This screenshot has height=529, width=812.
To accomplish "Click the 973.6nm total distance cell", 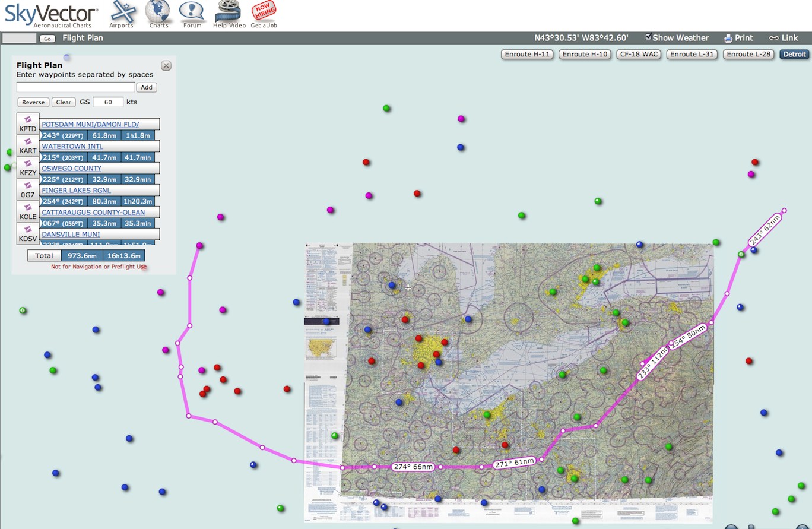I will tap(82, 256).
